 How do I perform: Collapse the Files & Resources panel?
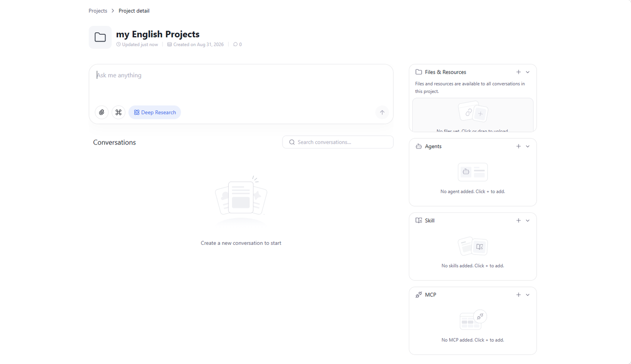pos(528,72)
